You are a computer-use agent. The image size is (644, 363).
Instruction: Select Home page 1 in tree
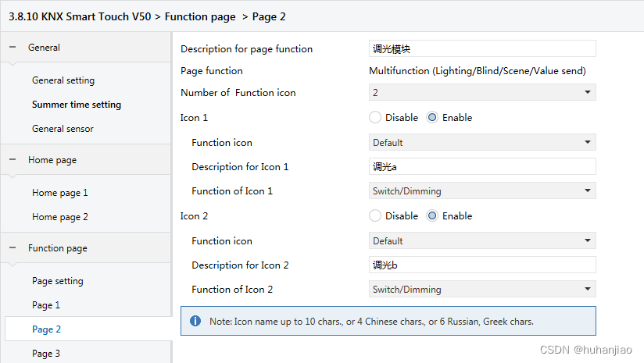[60, 193]
